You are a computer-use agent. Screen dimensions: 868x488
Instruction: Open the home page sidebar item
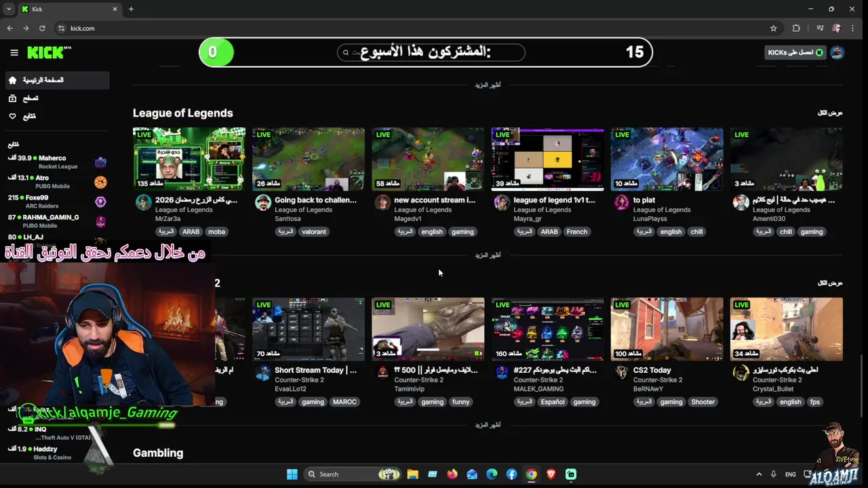tap(57, 80)
